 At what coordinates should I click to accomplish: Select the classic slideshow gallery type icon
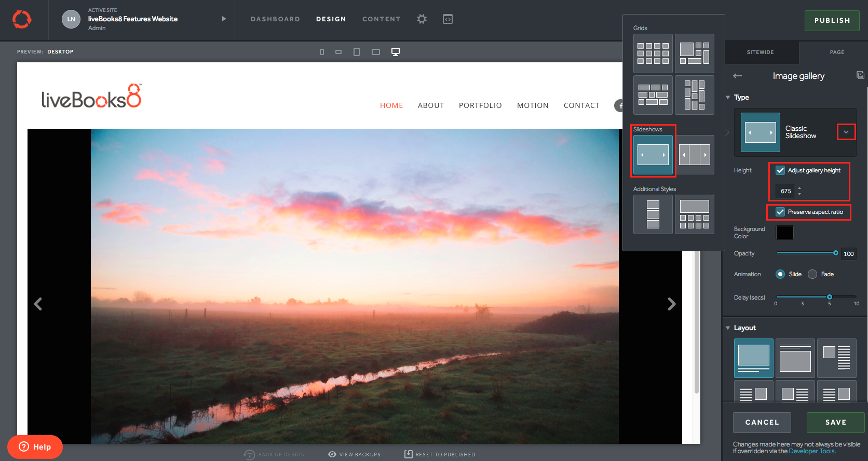[x=653, y=155]
